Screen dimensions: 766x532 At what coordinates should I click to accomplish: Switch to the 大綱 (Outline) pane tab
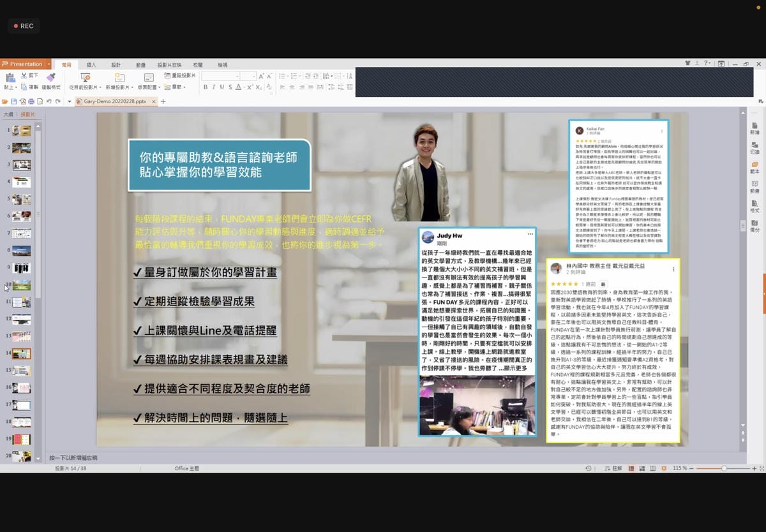[8, 114]
